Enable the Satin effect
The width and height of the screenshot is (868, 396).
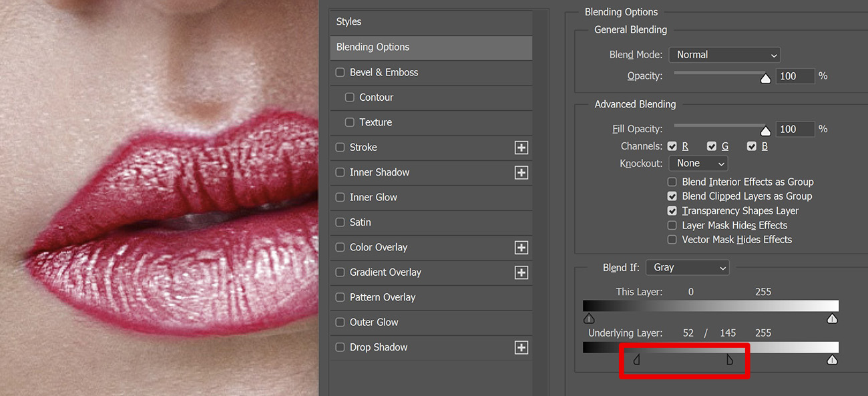click(340, 222)
